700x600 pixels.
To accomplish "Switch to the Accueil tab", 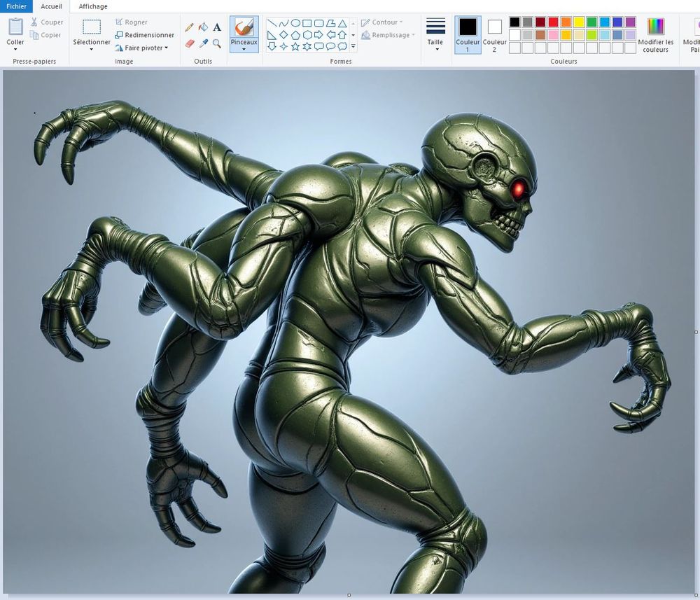I will [x=51, y=6].
